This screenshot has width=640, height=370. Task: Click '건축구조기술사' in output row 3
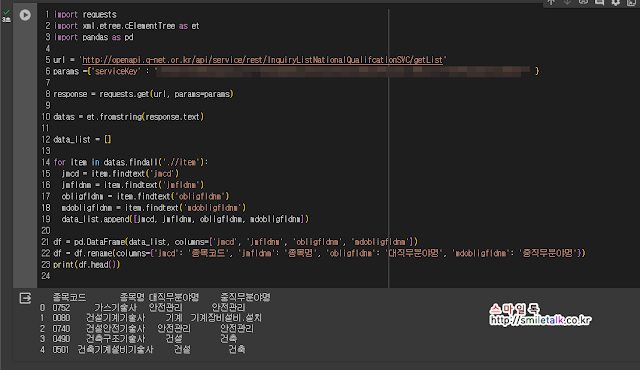pos(116,339)
